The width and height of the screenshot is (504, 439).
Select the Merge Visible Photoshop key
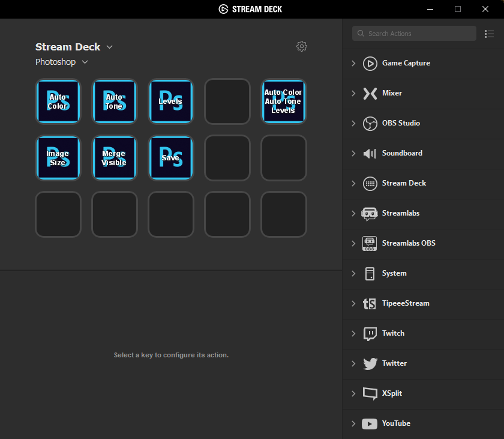115,158
